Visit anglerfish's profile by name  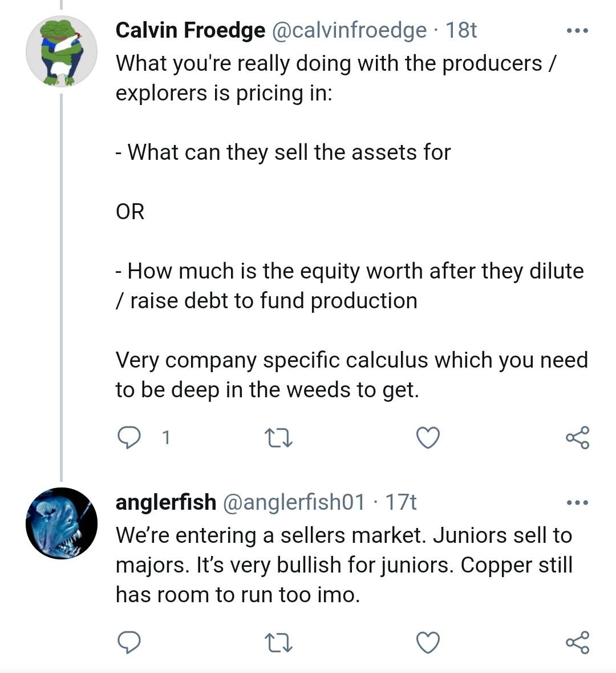165,502
